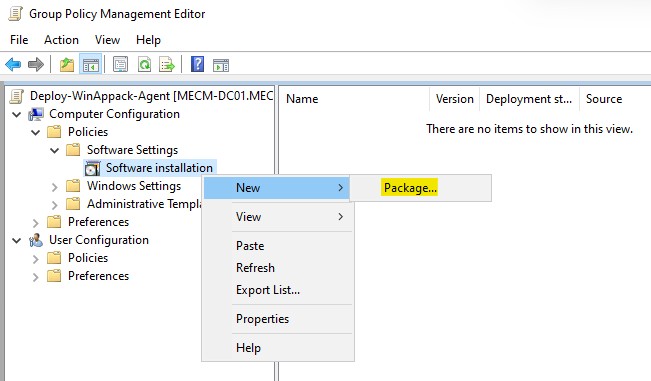651x381 pixels.
Task: Choose Refresh in the context menu
Action: pyautogui.click(x=277, y=268)
